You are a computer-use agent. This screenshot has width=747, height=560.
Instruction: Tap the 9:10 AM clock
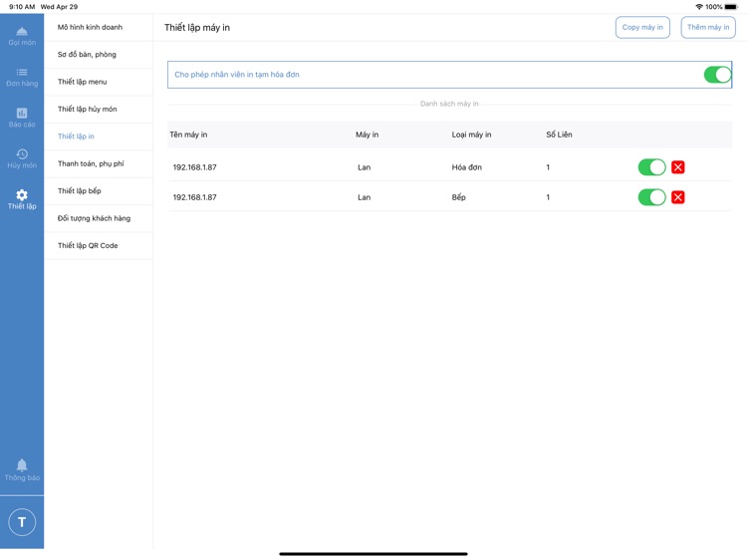click(22, 7)
